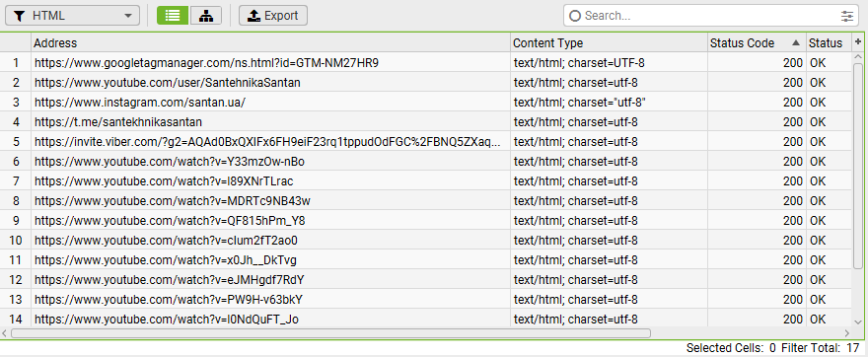Image resolution: width=868 pixels, height=357 pixels.
Task: Switch to tree structure view
Action: pyautogui.click(x=206, y=16)
